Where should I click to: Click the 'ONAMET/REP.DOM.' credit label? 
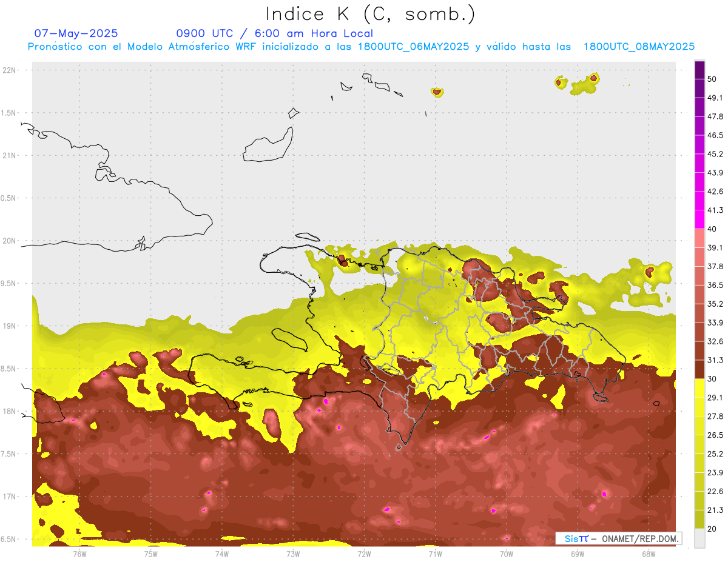click(x=639, y=538)
